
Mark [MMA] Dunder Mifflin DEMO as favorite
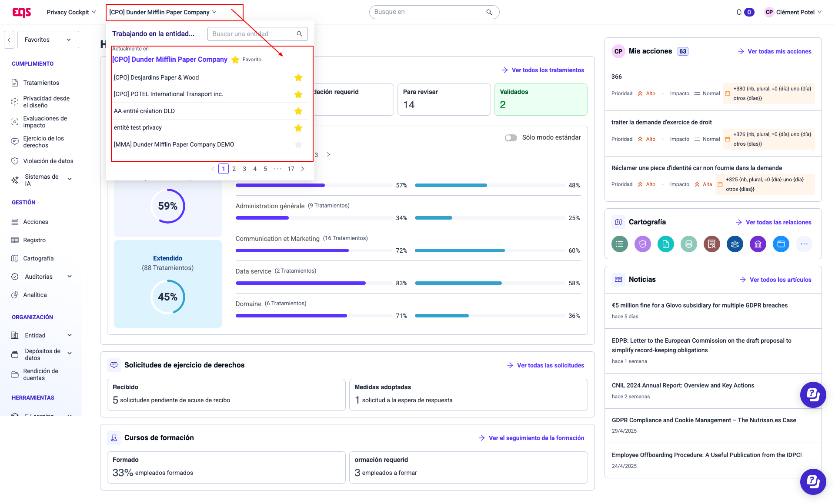[298, 144]
